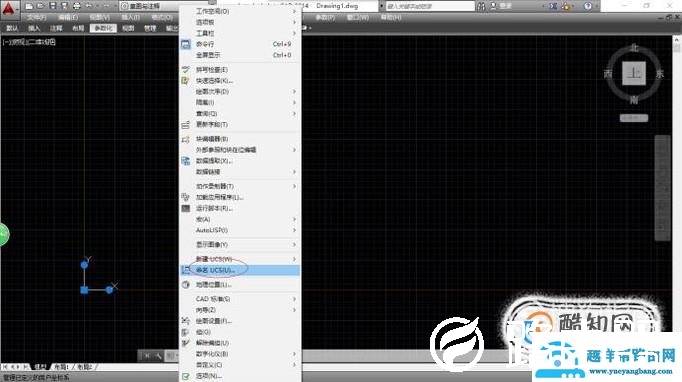The height and width of the screenshot is (382, 682).
Task: Click the 块编辑器(B) icon in menu
Action: pyautogui.click(x=186, y=139)
